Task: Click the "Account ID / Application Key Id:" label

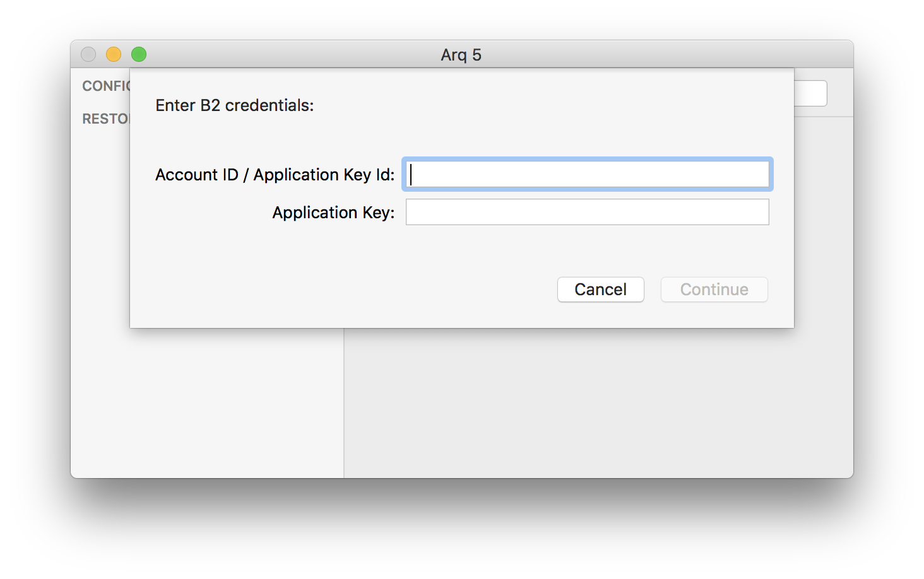Action: 275,175
